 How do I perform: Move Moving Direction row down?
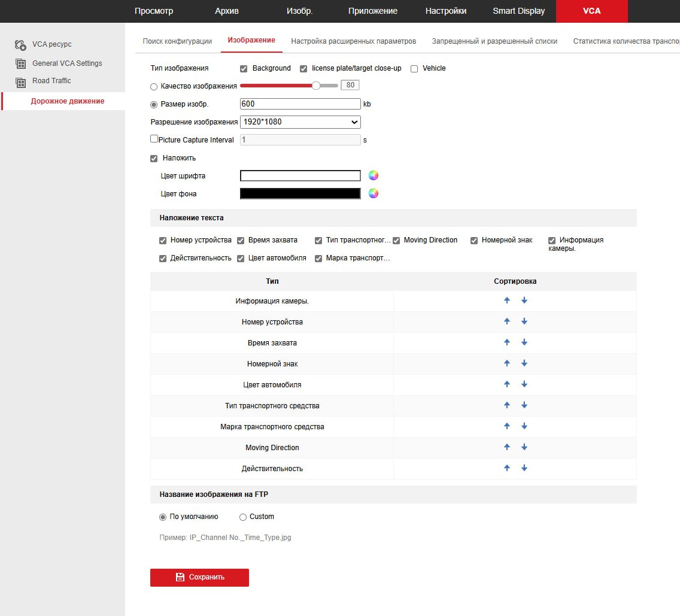(x=524, y=447)
